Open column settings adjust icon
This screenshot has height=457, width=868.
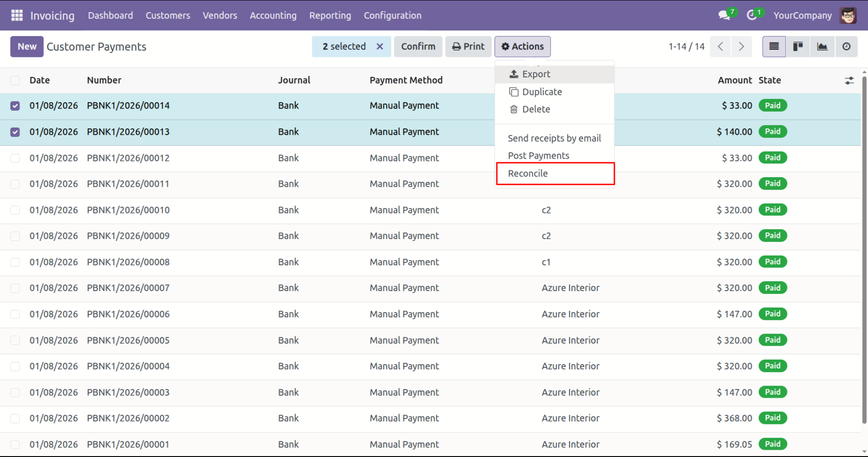[849, 80]
